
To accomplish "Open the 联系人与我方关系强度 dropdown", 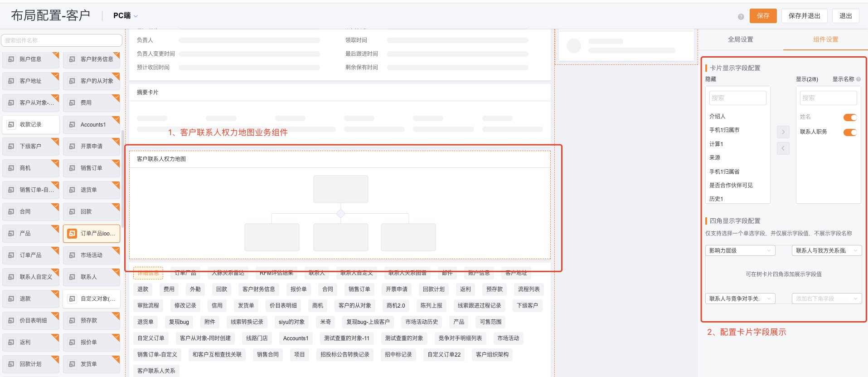I will [827, 250].
